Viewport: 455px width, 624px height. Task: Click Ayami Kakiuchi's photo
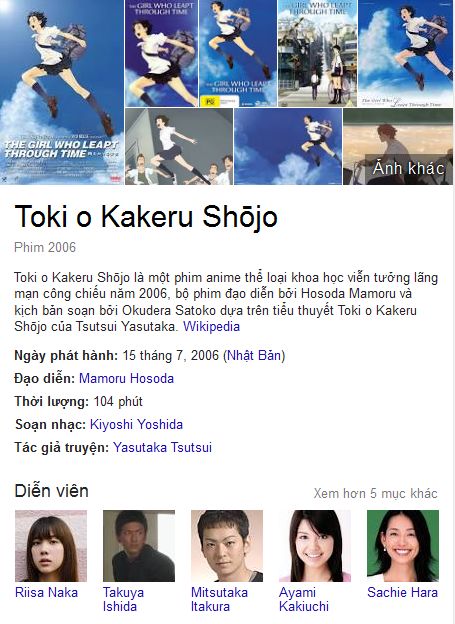click(315, 546)
